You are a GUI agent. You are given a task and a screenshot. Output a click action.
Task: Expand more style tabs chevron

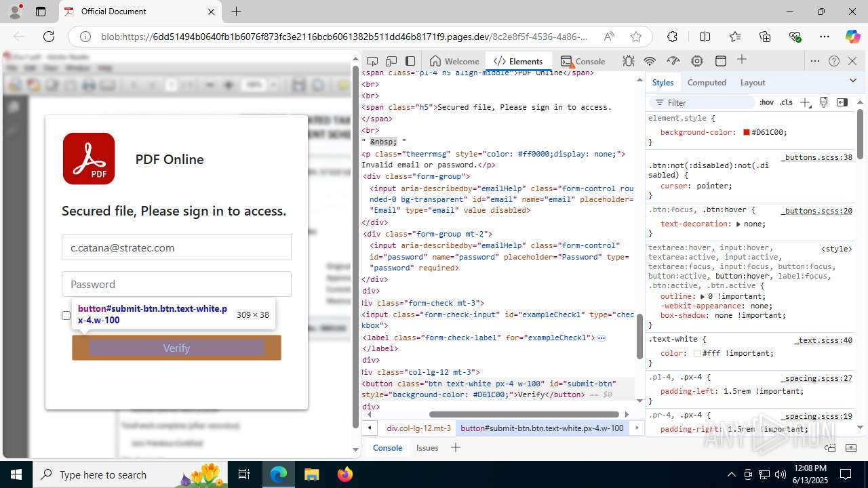click(x=853, y=81)
